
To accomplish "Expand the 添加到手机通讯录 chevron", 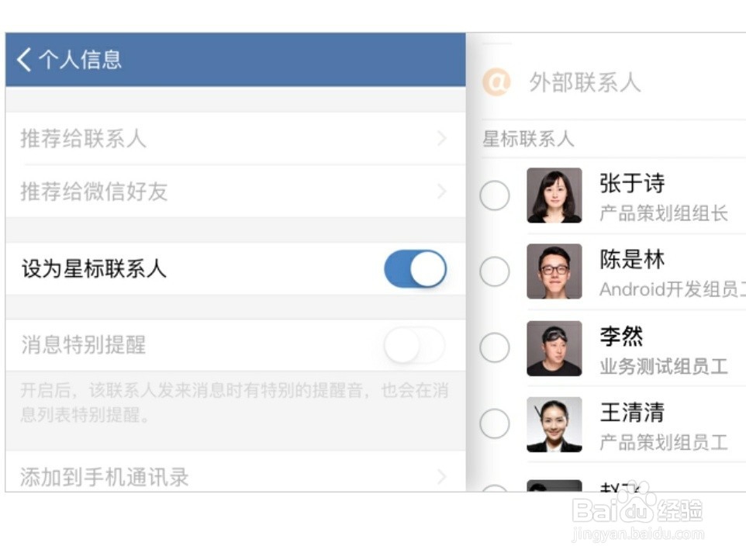I will [441, 476].
